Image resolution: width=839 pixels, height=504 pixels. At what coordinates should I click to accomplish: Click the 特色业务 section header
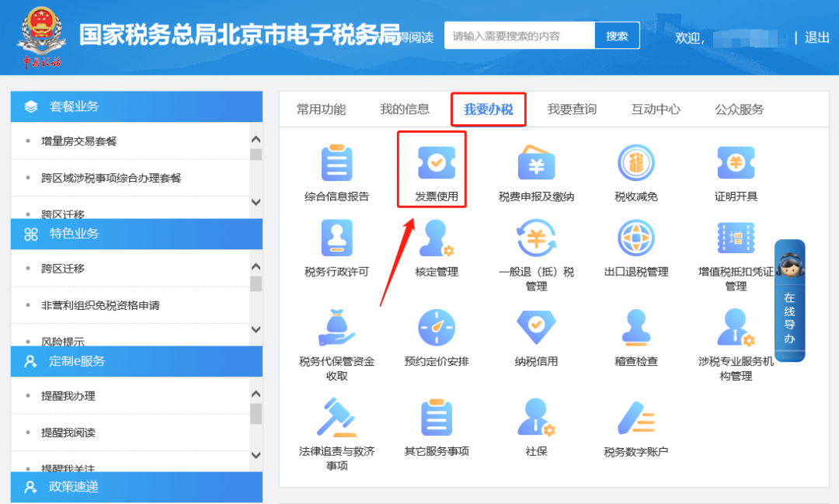click(x=137, y=234)
